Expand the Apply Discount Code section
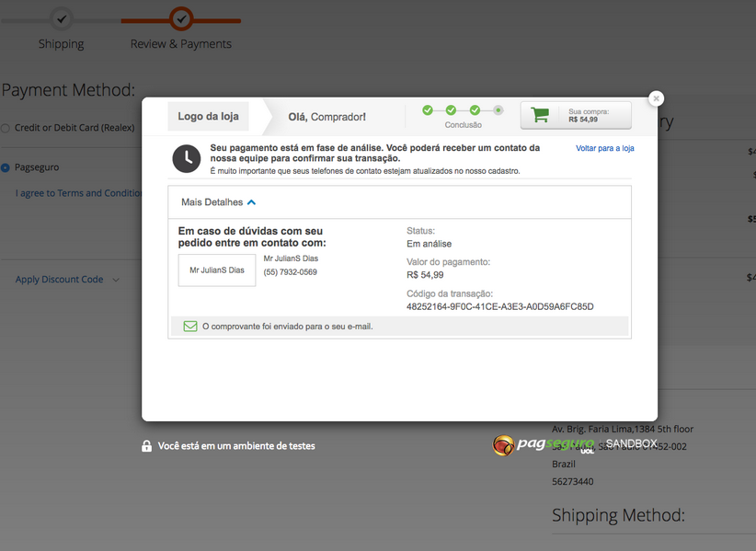Image resolution: width=756 pixels, height=551 pixels. tap(67, 280)
